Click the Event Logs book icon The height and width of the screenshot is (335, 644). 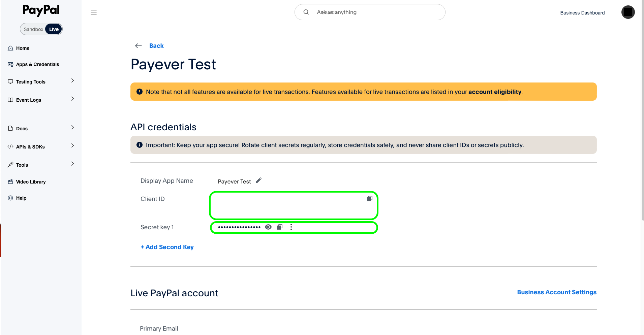[10, 100]
